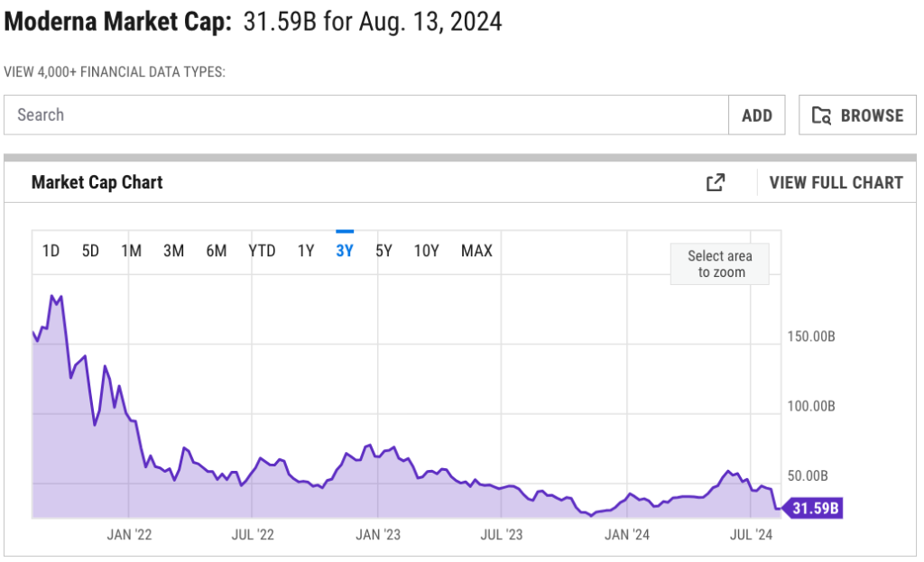The height and width of the screenshot is (562, 924).
Task: Select the 5D time range
Action: click(90, 251)
